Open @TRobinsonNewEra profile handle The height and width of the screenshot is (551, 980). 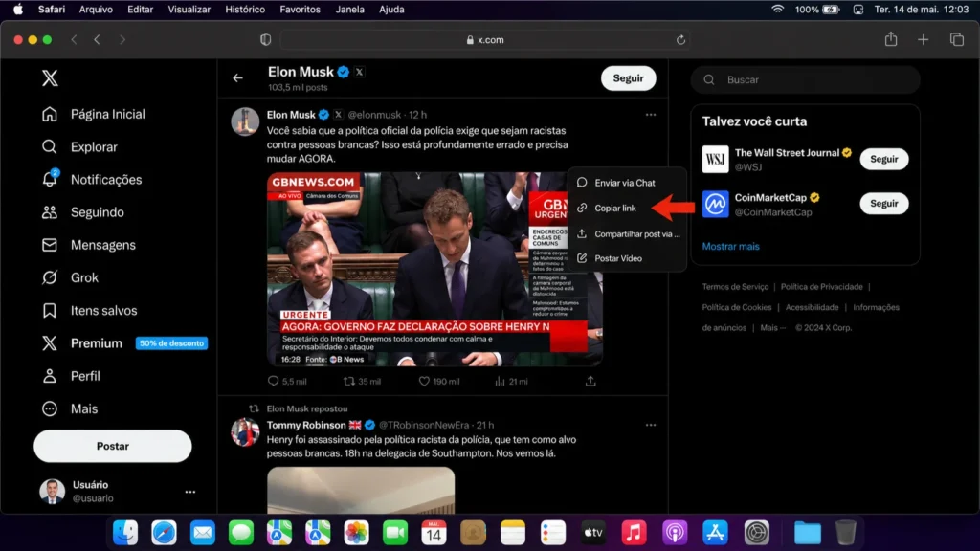point(424,425)
